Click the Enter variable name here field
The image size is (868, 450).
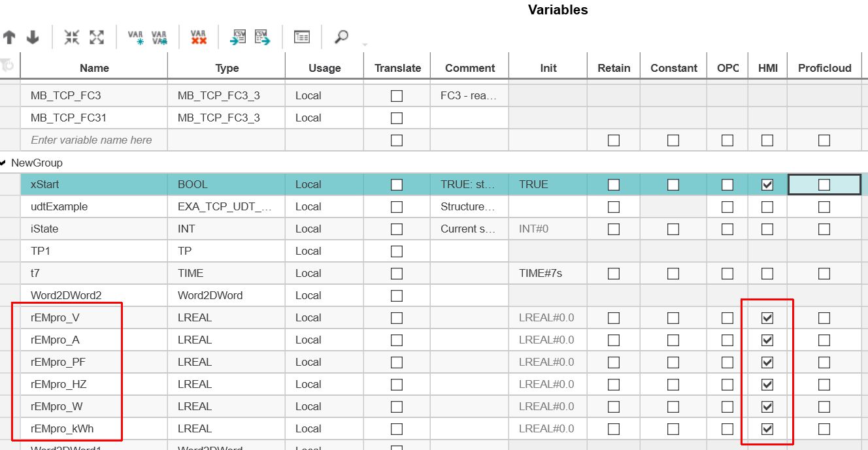92,140
